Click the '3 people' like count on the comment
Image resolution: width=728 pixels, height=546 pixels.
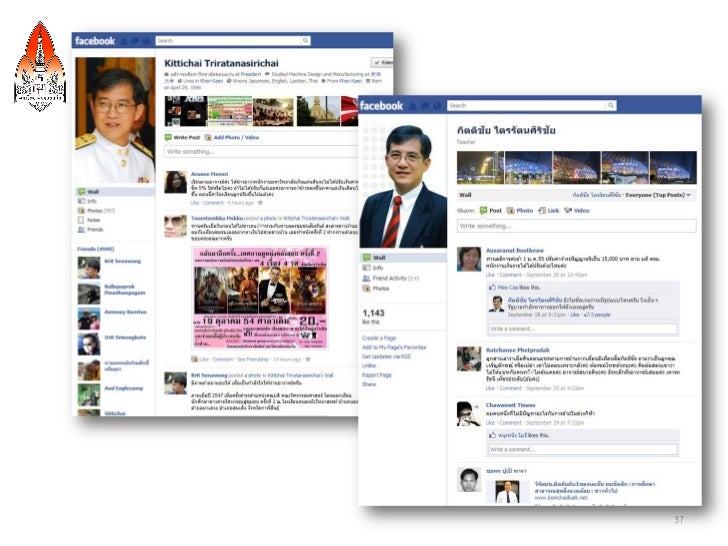point(599,315)
